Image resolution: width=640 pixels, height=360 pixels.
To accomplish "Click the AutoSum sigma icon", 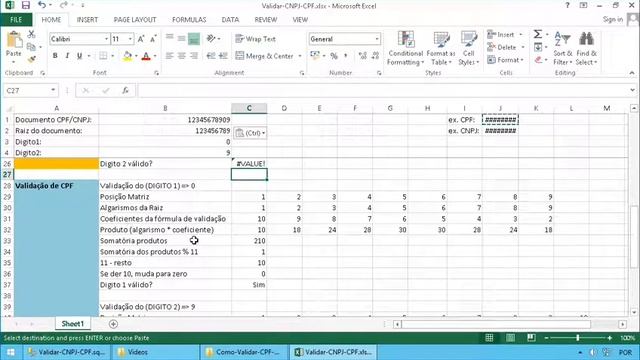I will pyautogui.click(x=538, y=34).
